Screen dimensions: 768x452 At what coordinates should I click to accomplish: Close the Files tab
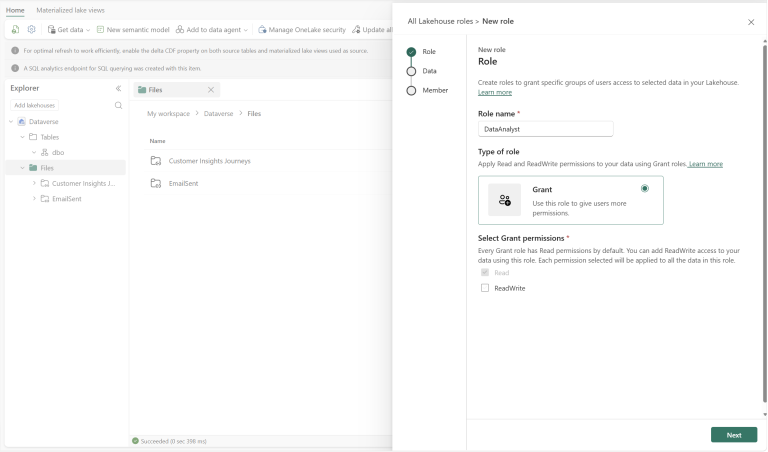(211, 90)
